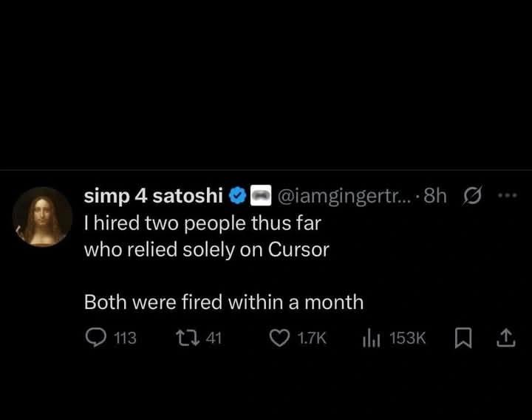Open the three-dot more options menu
Image resolution: width=532 pixels, height=420 pixels.
click(505, 197)
